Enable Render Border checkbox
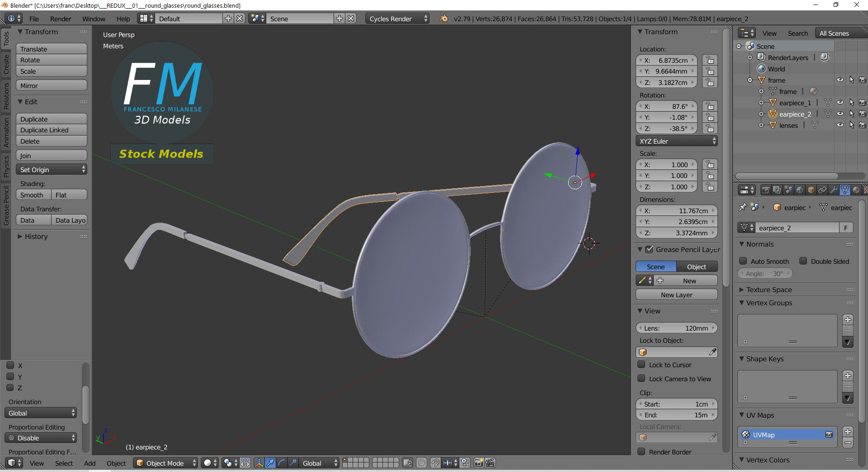The image size is (868, 472). [641, 452]
